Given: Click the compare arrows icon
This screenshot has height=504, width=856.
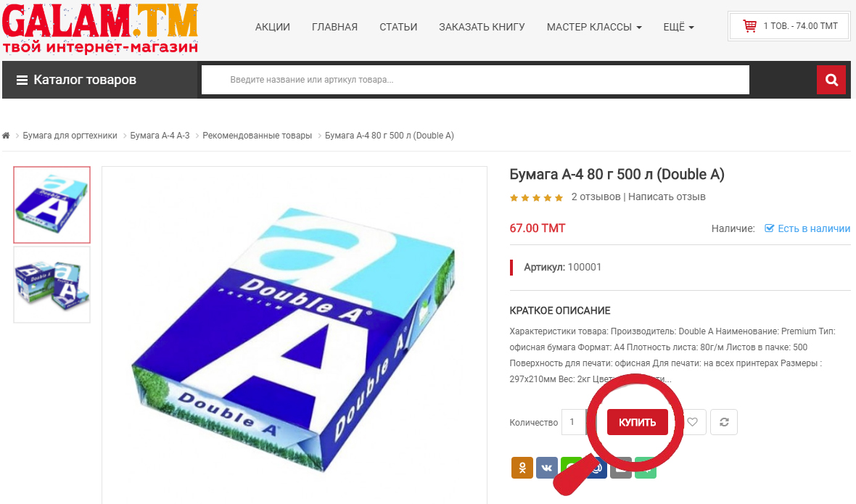Looking at the screenshot, I should [x=724, y=422].
